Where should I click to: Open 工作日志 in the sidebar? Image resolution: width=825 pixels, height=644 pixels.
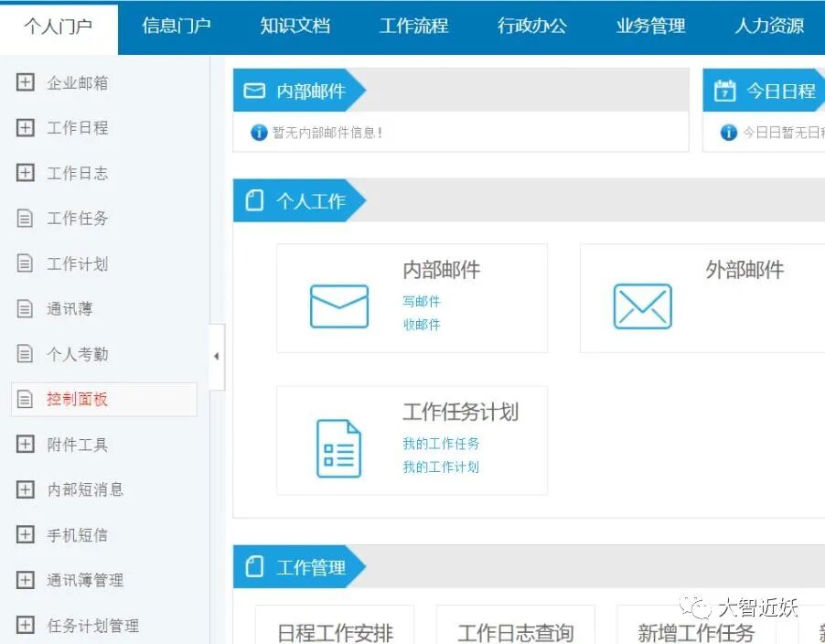[78, 173]
